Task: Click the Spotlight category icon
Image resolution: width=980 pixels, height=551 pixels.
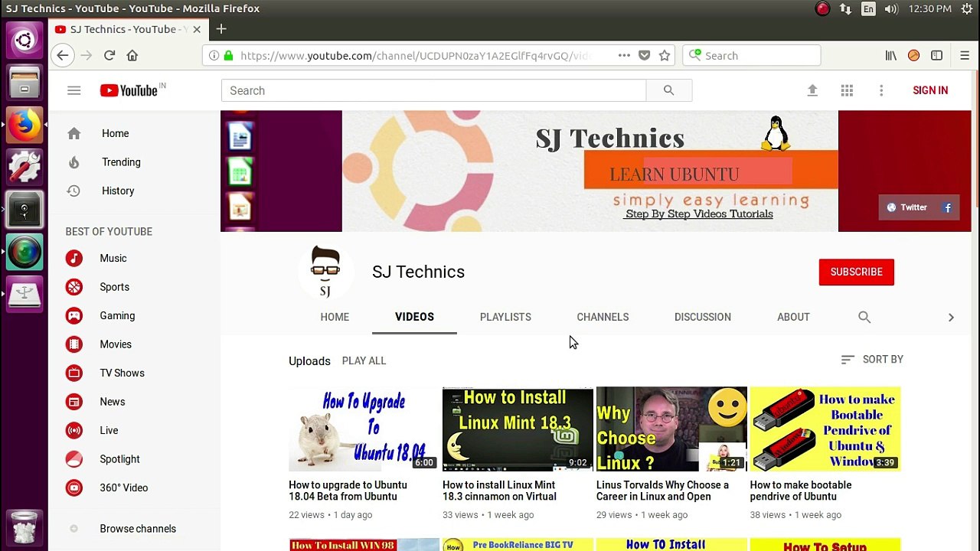Action: click(x=73, y=459)
